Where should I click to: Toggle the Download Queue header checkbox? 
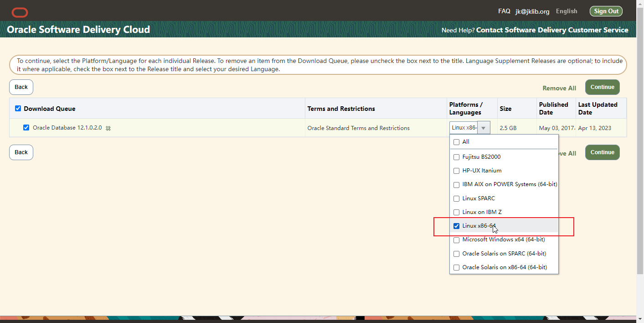pyautogui.click(x=18, y=109)
